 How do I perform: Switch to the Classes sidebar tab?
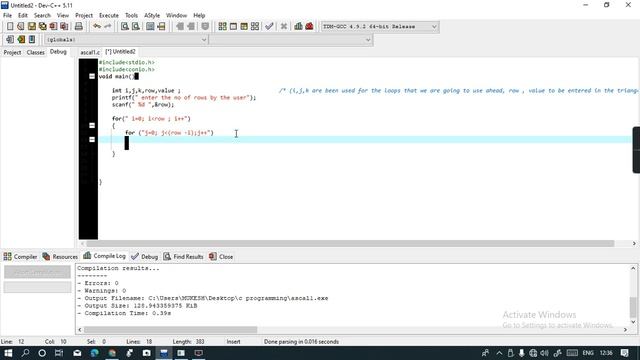click(36, 52)
